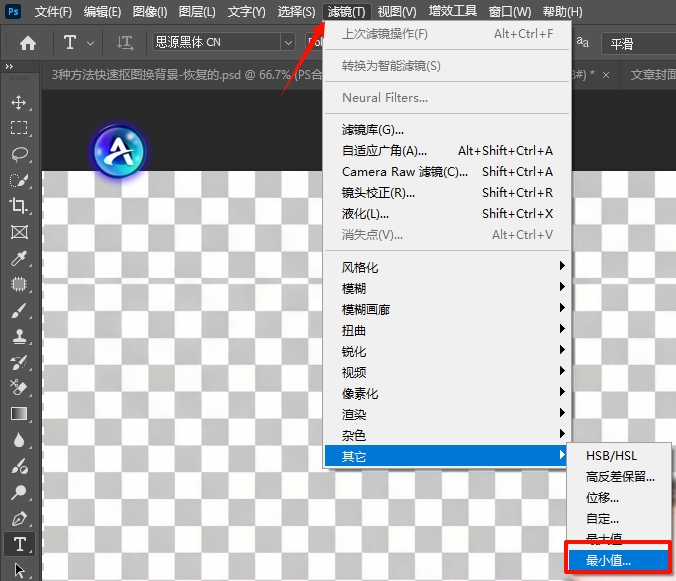
Task: Toggle text orientation icon
Action: pyautogui.click(x=125, y=43)
